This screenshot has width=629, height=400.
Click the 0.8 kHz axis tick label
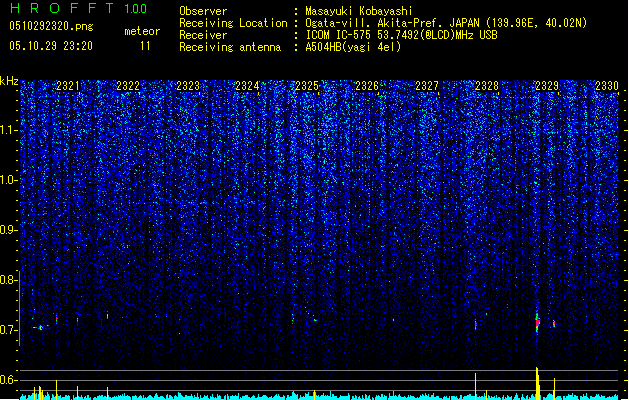[x=9, y=280]
